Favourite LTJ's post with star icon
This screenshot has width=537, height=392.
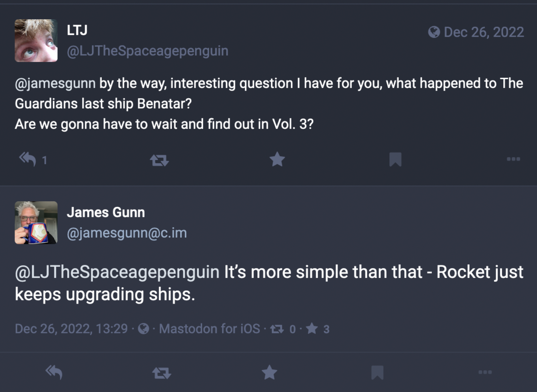coord(277,159)
